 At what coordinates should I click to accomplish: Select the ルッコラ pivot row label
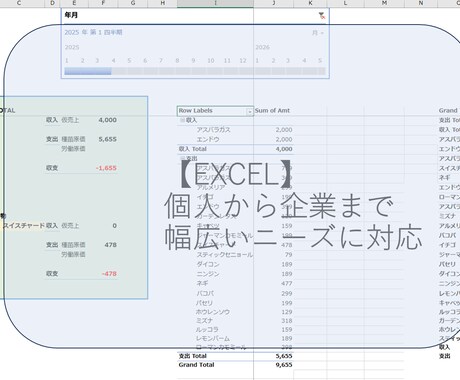click(207, 329)
